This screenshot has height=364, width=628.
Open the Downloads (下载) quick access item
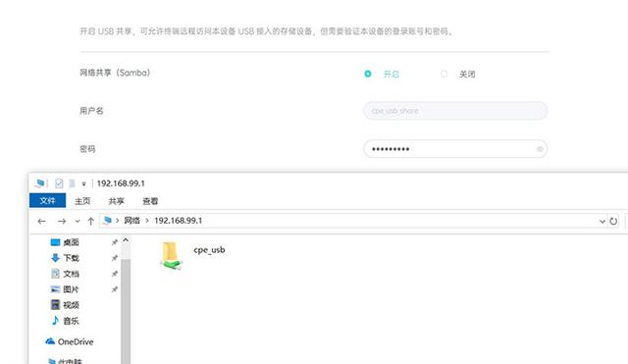pyautogui.click(x=65, y=258)
